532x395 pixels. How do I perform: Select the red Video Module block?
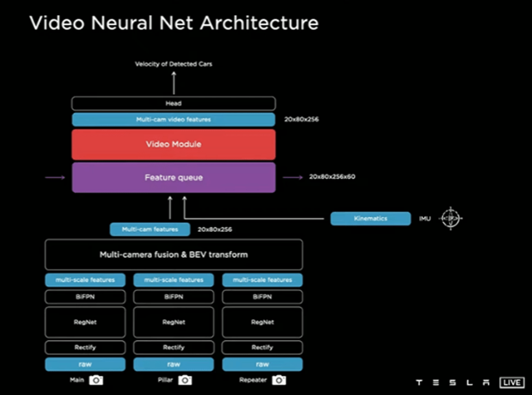pos(174,144)
